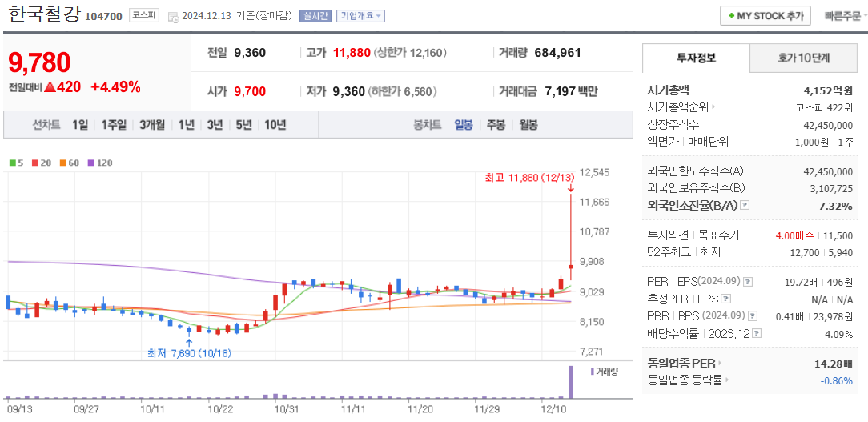
Task: Switch to the 호가10단계 tab
Action: [802, 58]
